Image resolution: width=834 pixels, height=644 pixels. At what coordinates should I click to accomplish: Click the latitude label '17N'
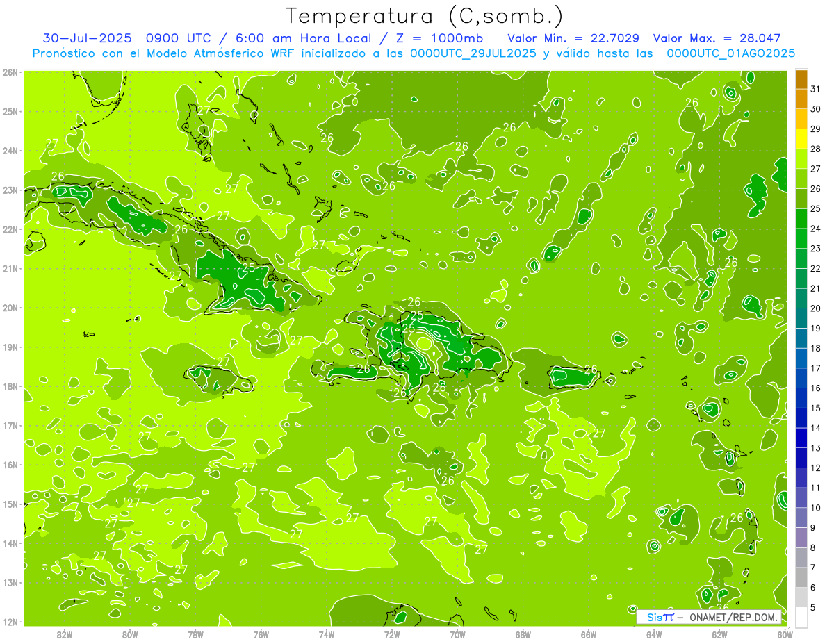[10, 426]
